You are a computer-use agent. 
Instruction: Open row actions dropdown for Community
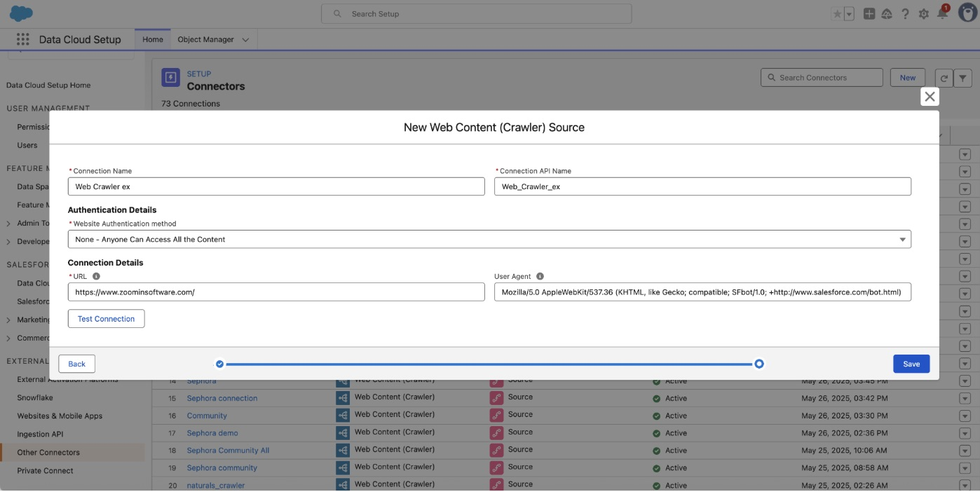pos(965,416)
